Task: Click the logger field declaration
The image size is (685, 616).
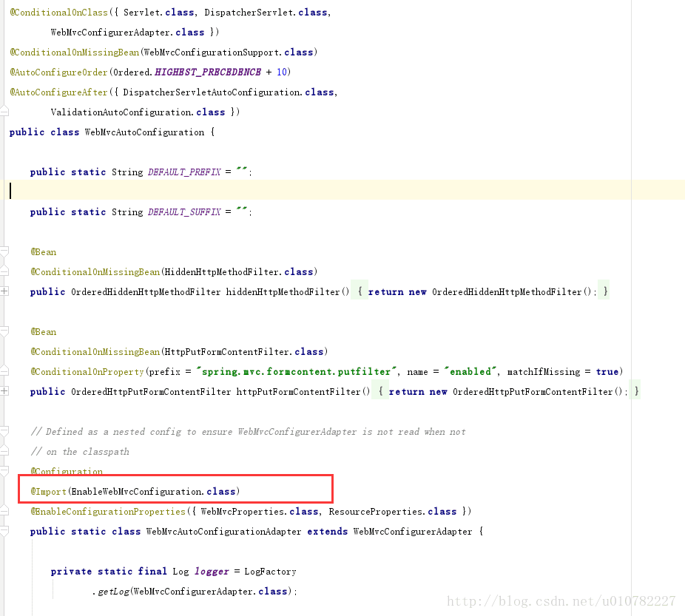Action: pyautogui.click(x=211, y=571)
